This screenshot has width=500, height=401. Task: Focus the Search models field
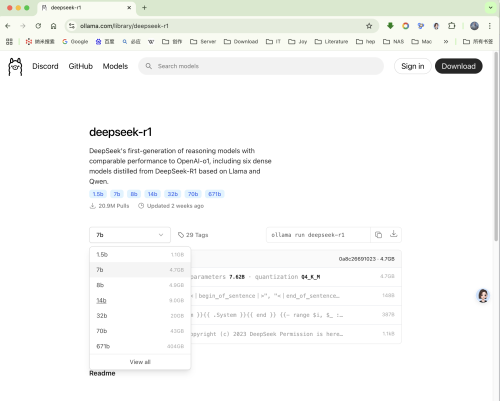261,66
